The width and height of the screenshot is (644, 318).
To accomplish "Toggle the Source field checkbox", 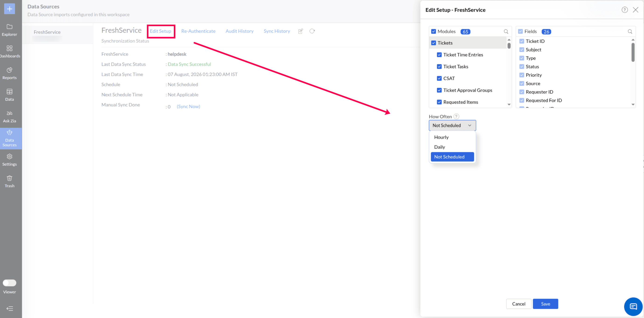I will tap(522, 84).
